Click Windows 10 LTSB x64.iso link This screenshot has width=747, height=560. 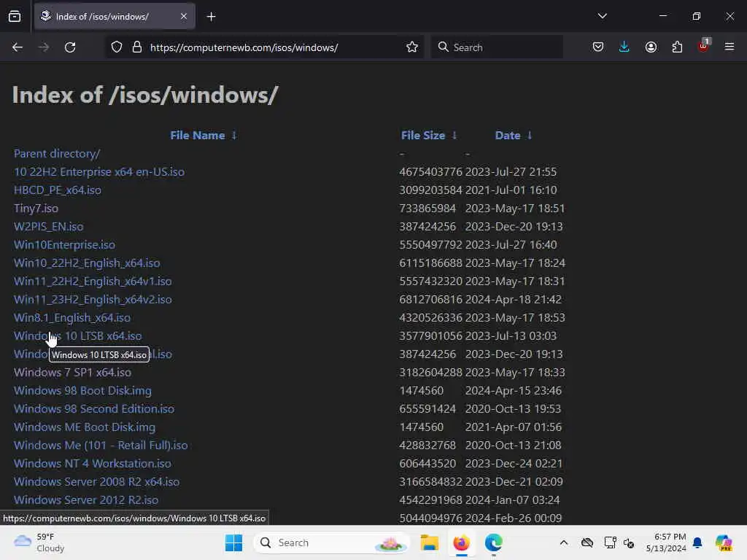77,336
